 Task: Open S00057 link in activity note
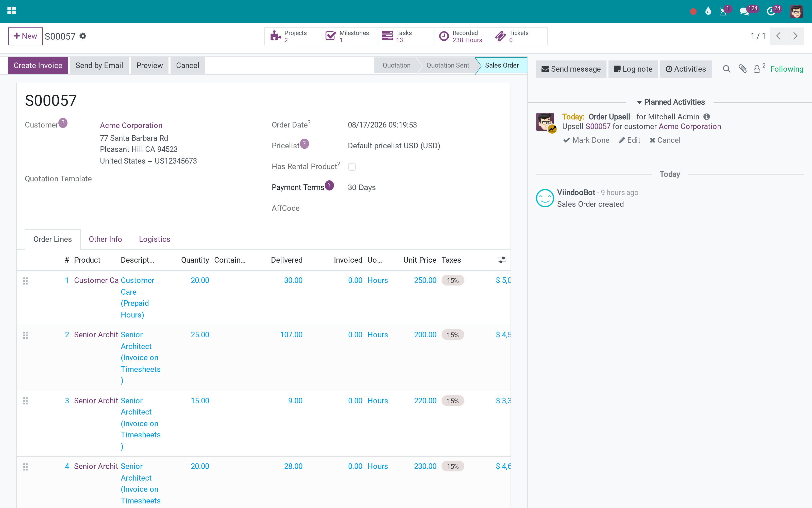(598, 126)
